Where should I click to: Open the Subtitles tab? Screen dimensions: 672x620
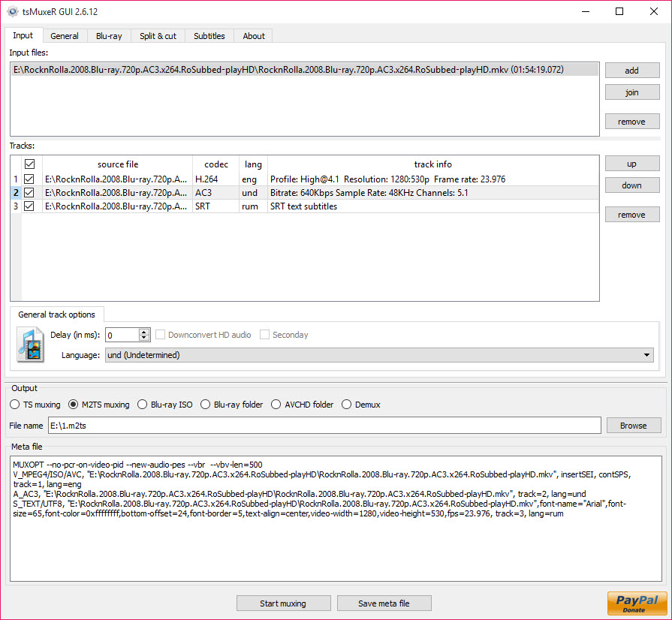click(209, 36)
